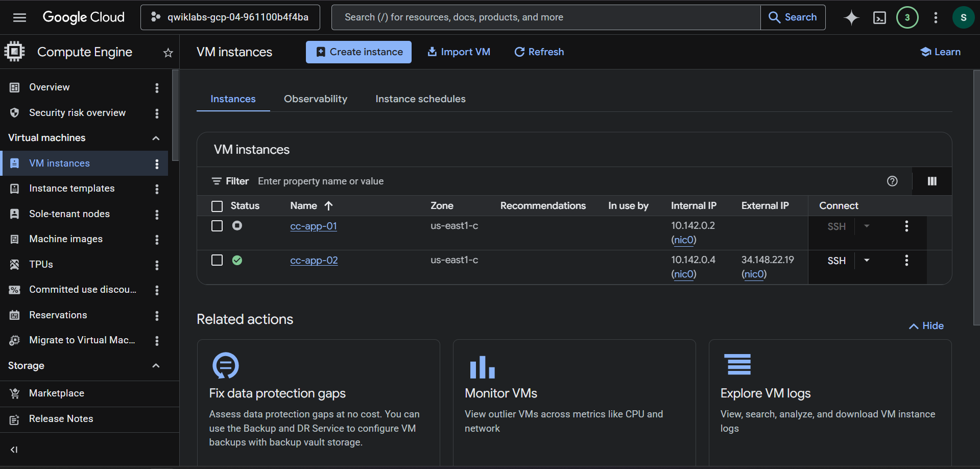The image size is (980, 469).
Task: Collapse the Storage section
Action: click(156, 366)
